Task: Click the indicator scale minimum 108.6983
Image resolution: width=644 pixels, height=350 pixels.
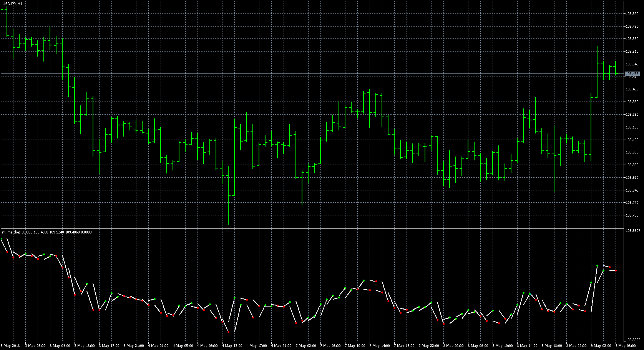Action: [x=633, y=340]
